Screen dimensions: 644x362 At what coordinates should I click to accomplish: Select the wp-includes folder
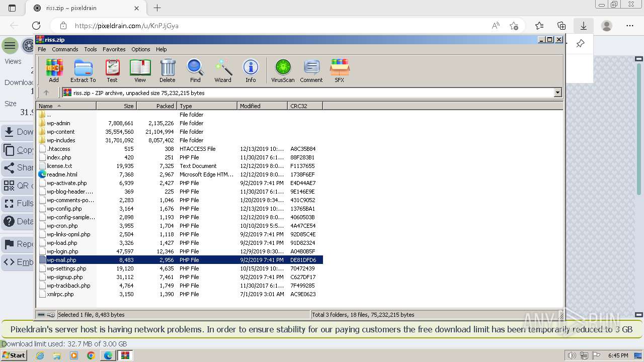[x=61, y=140]
